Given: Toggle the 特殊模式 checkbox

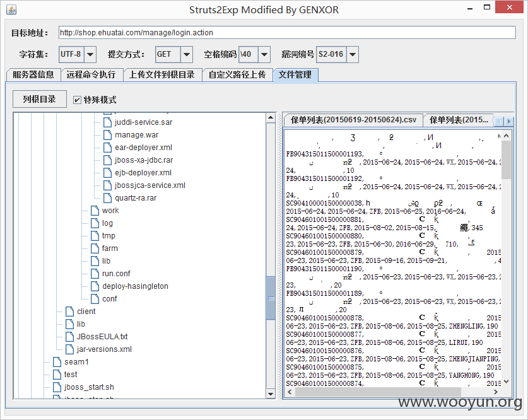Looking at the screenshot, I should point(77,100).
